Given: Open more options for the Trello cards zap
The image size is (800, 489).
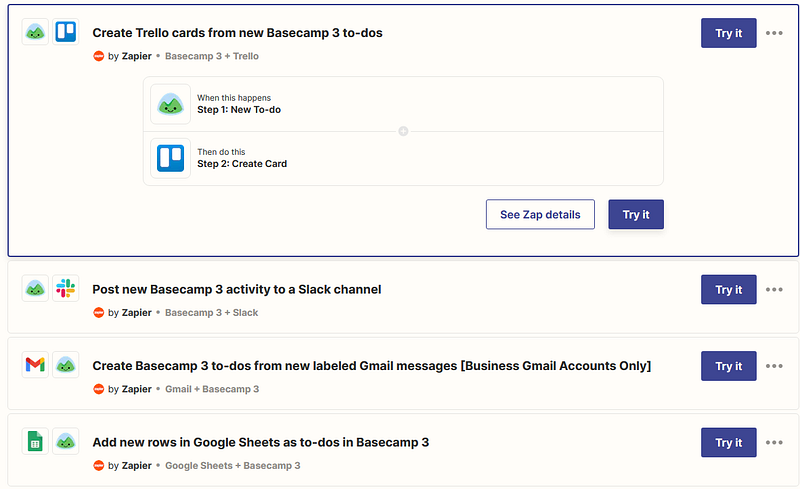Looking at the screenshot, I should [774, 33].
